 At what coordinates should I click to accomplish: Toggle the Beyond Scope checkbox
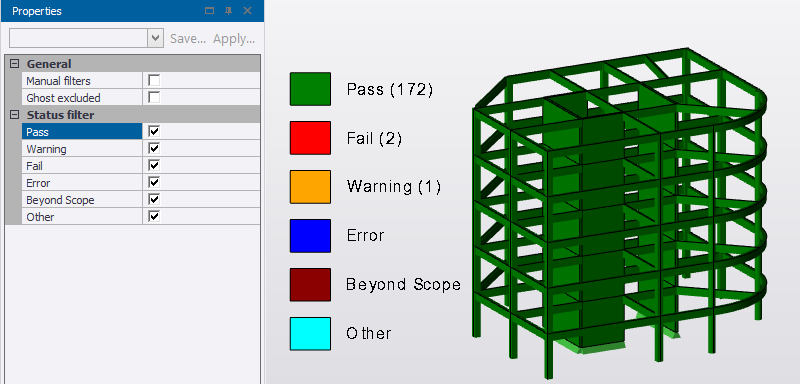point(154,199)
